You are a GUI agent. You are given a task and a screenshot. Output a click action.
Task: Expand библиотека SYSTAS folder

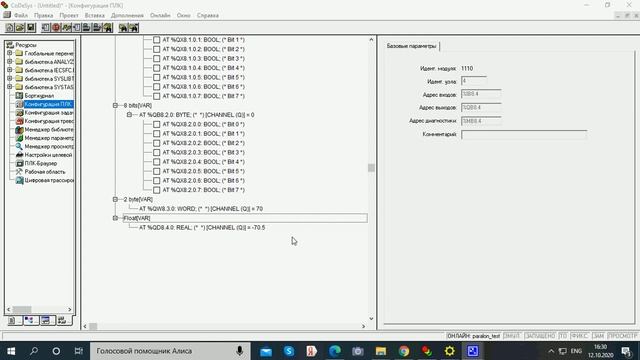tap(9, 87)
